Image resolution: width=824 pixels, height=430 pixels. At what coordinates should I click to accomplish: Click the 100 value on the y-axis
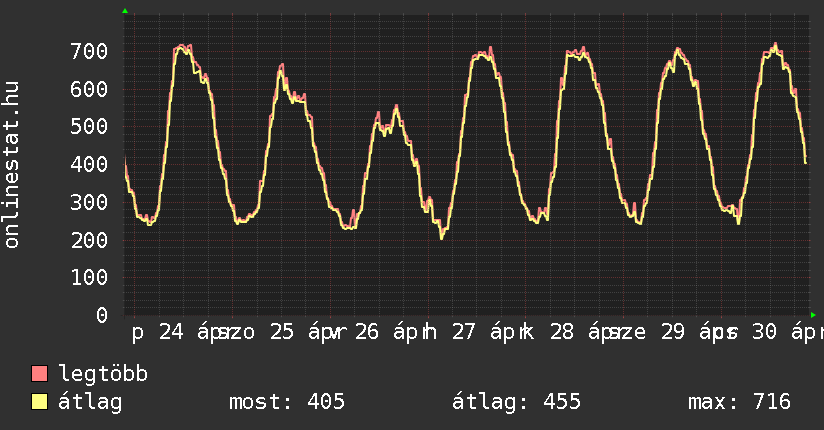89,277
